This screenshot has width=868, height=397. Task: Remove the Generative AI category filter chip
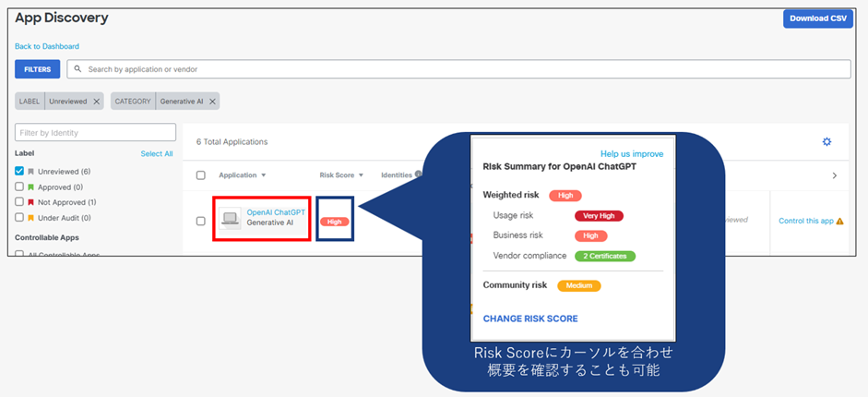[x=212, y=102]
